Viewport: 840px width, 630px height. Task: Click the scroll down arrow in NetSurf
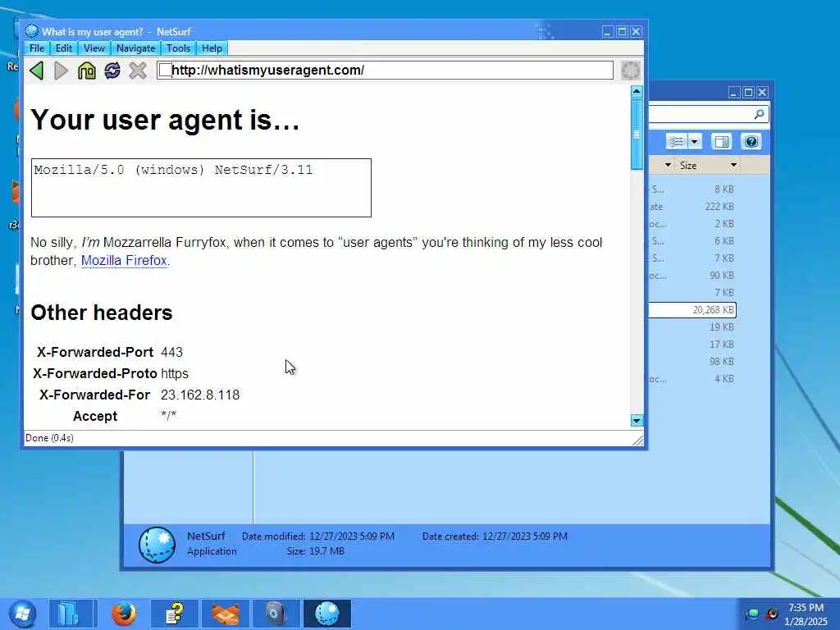click(637, 421)
